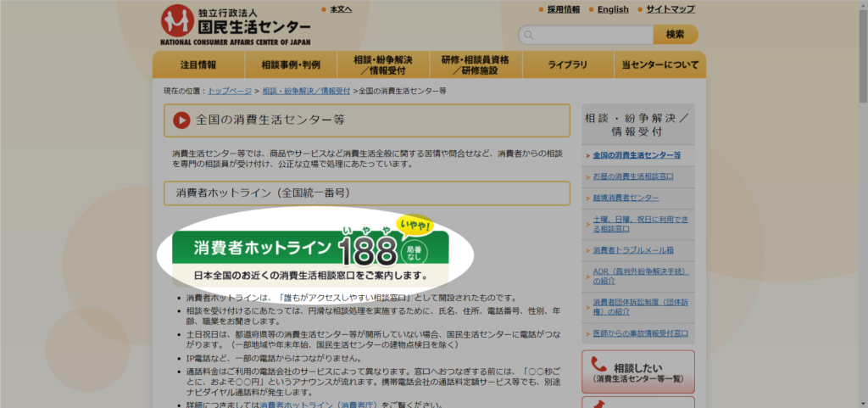Screen dimensions: 868x408
Task: Click the 検索 search button
Action: coord(676,34)
